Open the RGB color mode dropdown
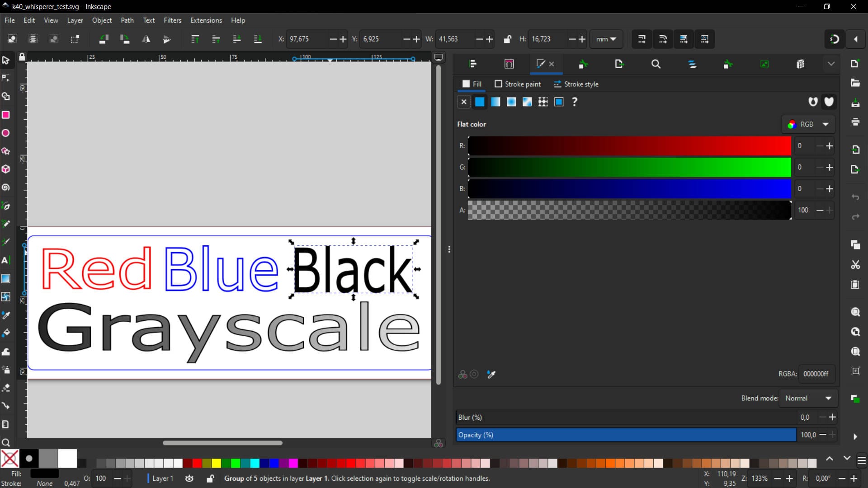This screenshot has width=868, height=488. [808, 124]
